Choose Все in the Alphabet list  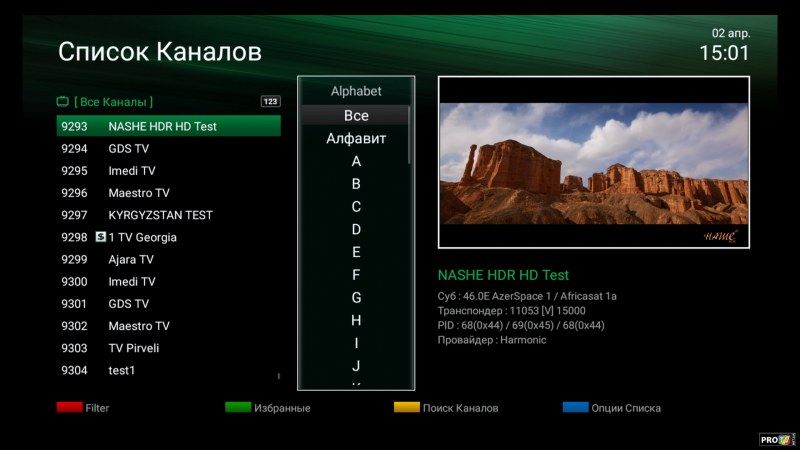click(x=356, y=116)
